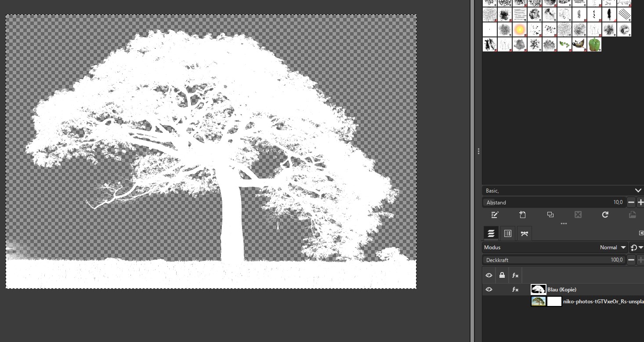The image size is (644, 342).
Task: Click the lock column header icon
Action: (502, 276)
